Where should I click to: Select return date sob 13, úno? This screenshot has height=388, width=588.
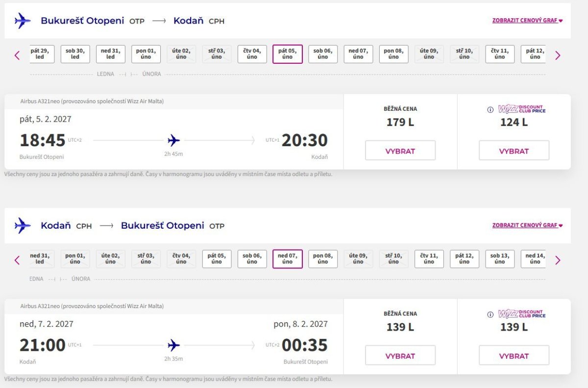(500, 259)
